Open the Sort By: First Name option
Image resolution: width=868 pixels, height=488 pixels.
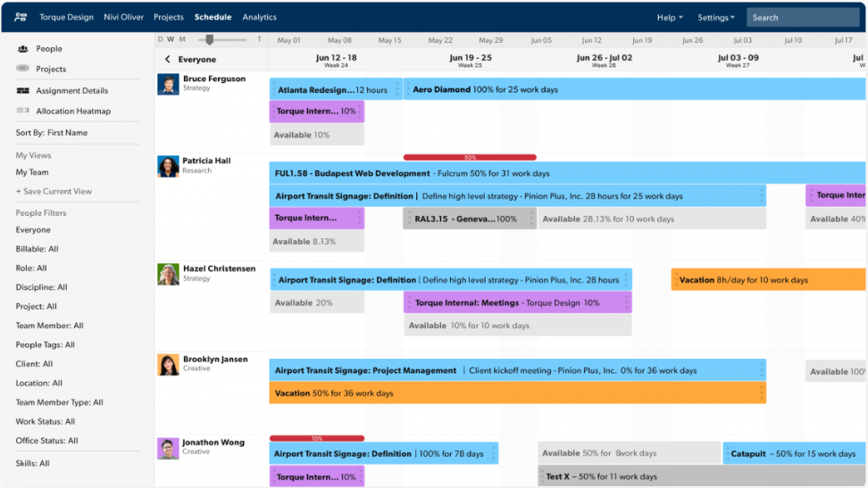point(52,133)
